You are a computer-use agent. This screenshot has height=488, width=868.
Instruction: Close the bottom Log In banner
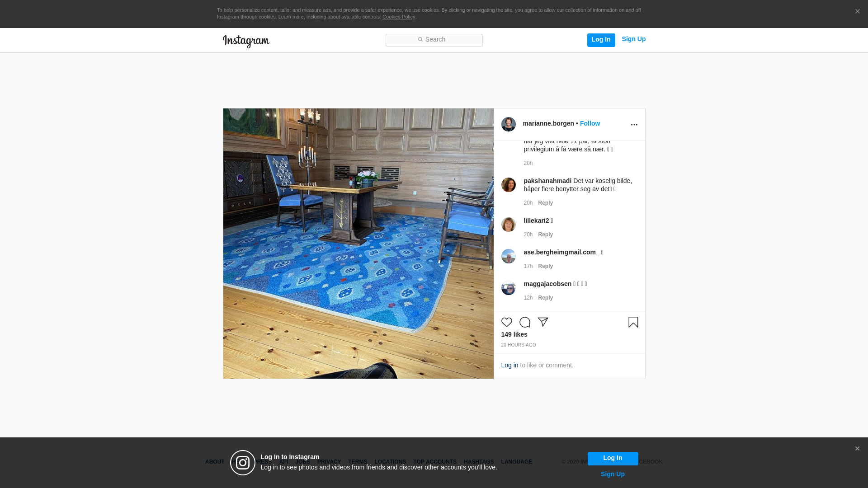tap(857, 449)
